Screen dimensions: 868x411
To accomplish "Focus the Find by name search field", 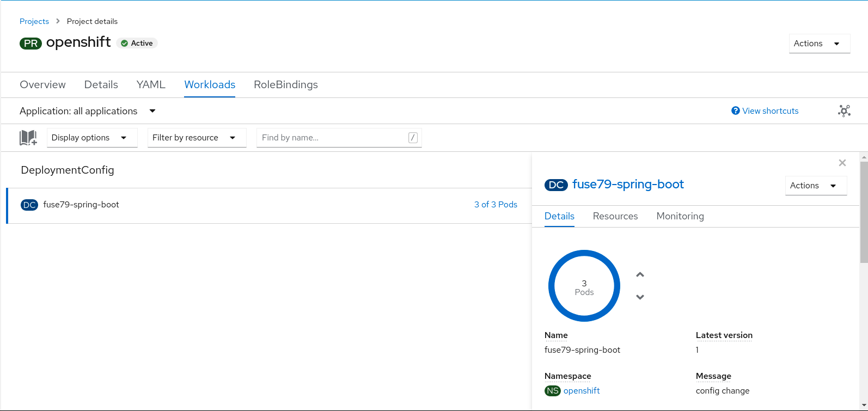I will point(333,138).
